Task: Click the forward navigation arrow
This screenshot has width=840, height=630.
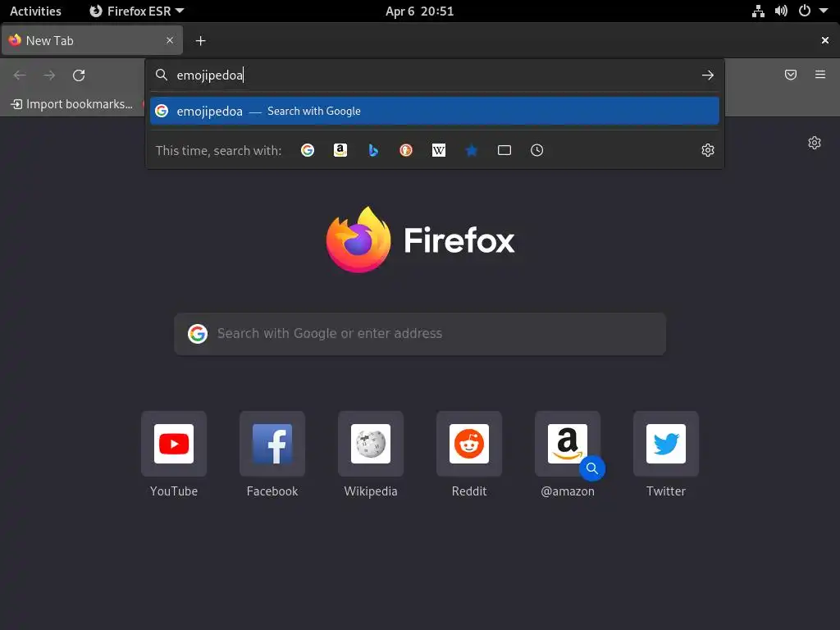Action: (x=49, y=75)
